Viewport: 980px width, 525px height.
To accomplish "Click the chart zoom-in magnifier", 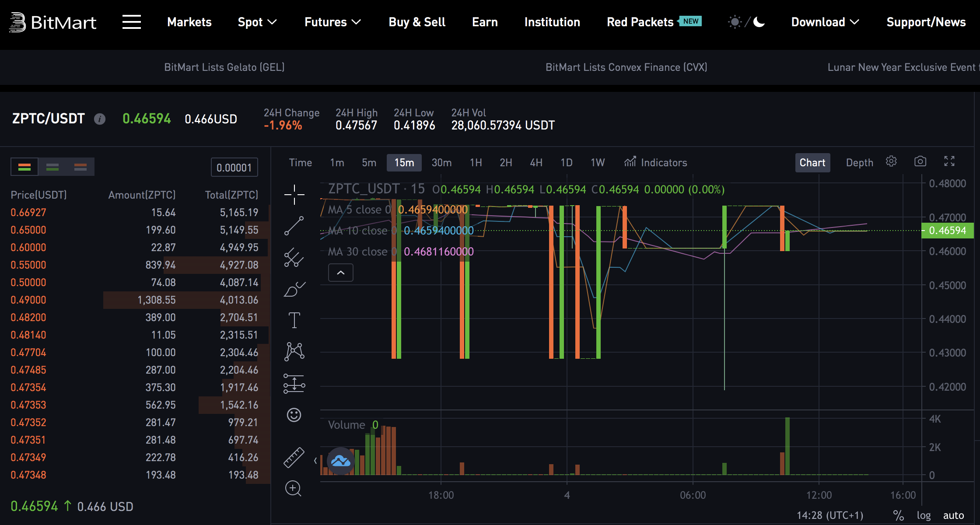I will click(x=293, y=488).
